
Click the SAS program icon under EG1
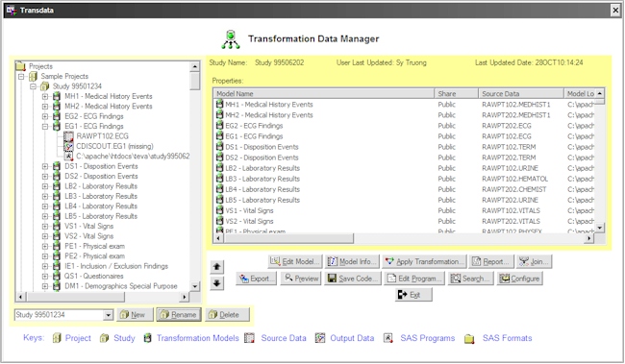[68, 157]
